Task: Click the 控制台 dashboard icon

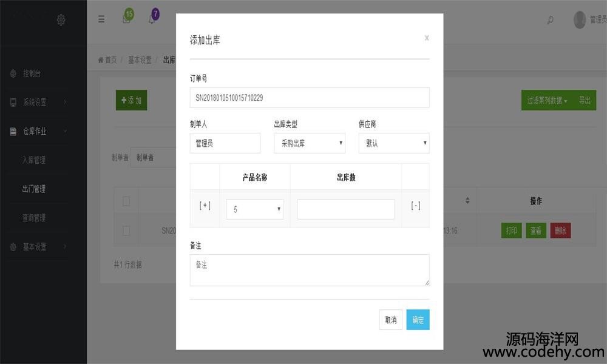Action: coord(13,73)
